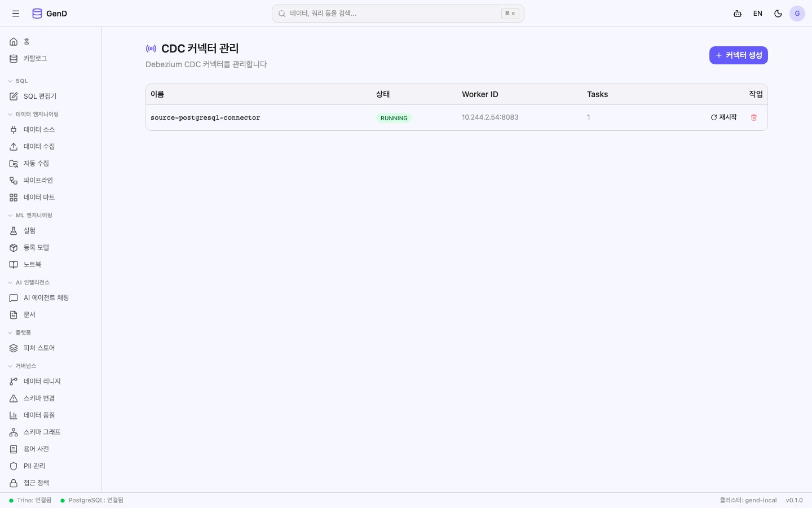This screenshot has width=812, height=508.
Task: Open 홈 in the sidebar
Action: (x=51, y=42)
